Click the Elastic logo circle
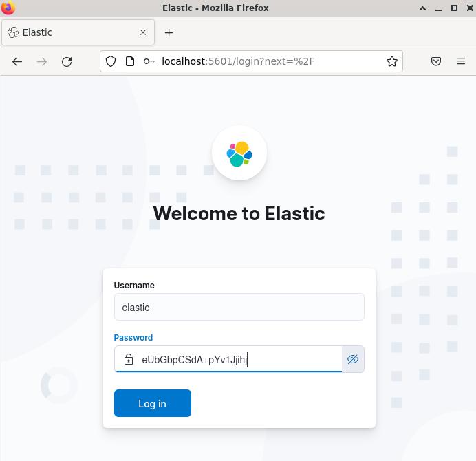Viewport: 476px width, 461px height. coord(239,153)
